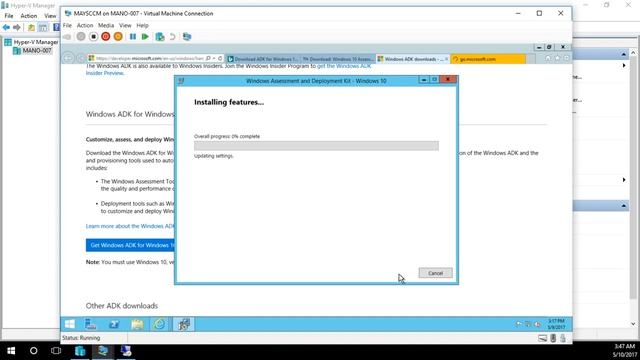Open Help menu in Virtual Machine Connection
This screenshot has width=640, height=360.
(x=142, y=25)
